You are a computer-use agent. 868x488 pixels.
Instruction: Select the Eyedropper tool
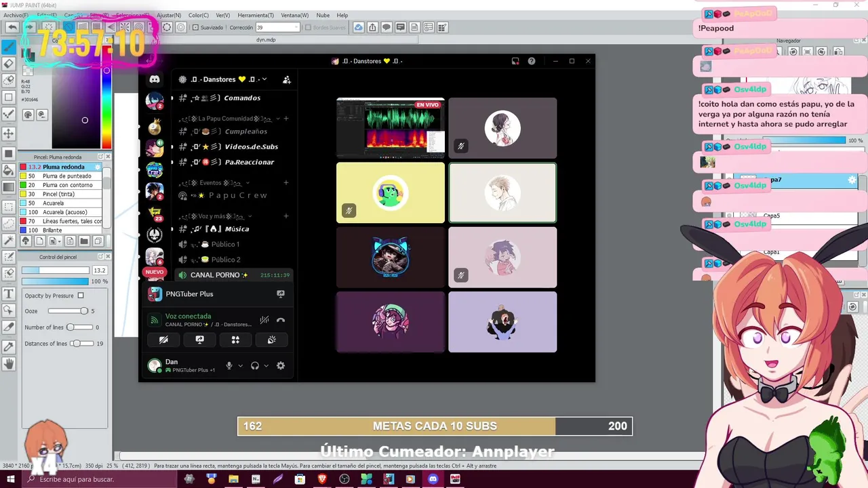point(9,346)
